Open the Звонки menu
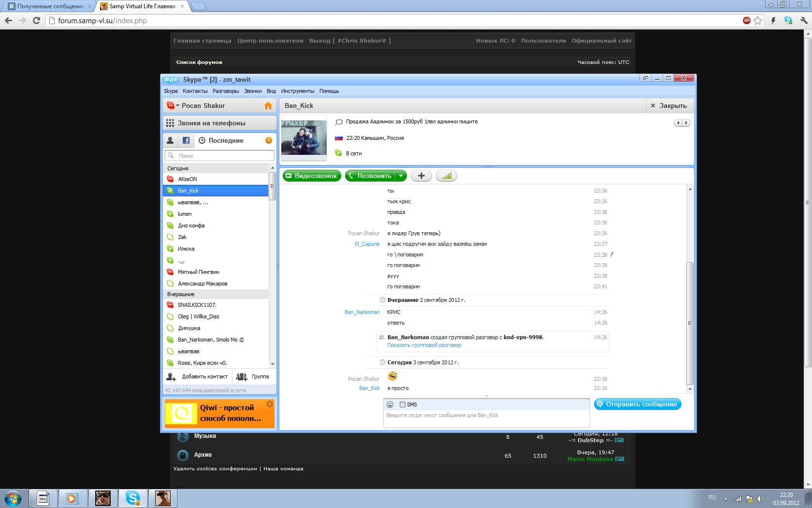This screenshot has height=508, width=812. [253, 91]
